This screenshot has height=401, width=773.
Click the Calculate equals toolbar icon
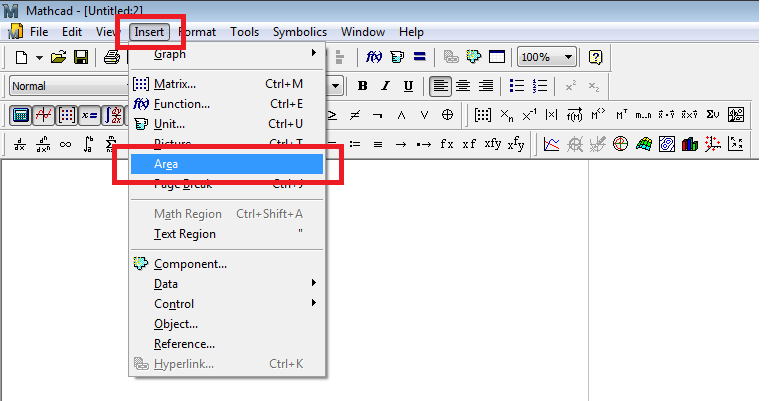(x=420, y=57)
